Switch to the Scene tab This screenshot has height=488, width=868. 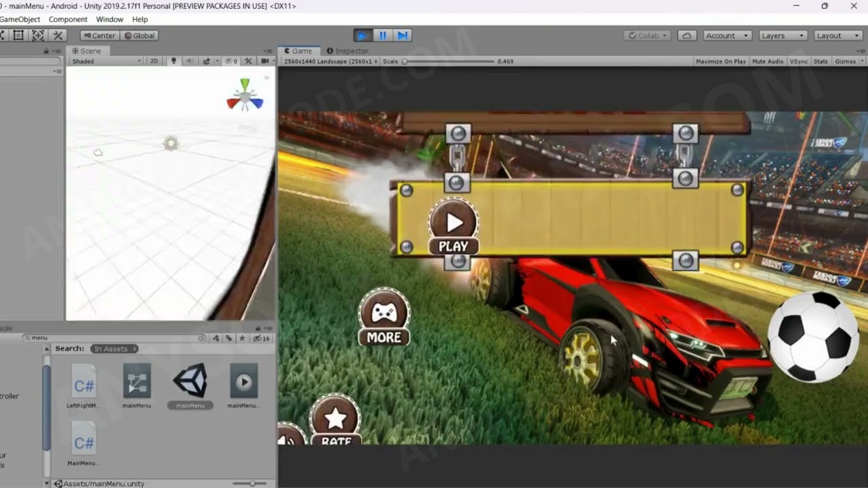(87, 51)
